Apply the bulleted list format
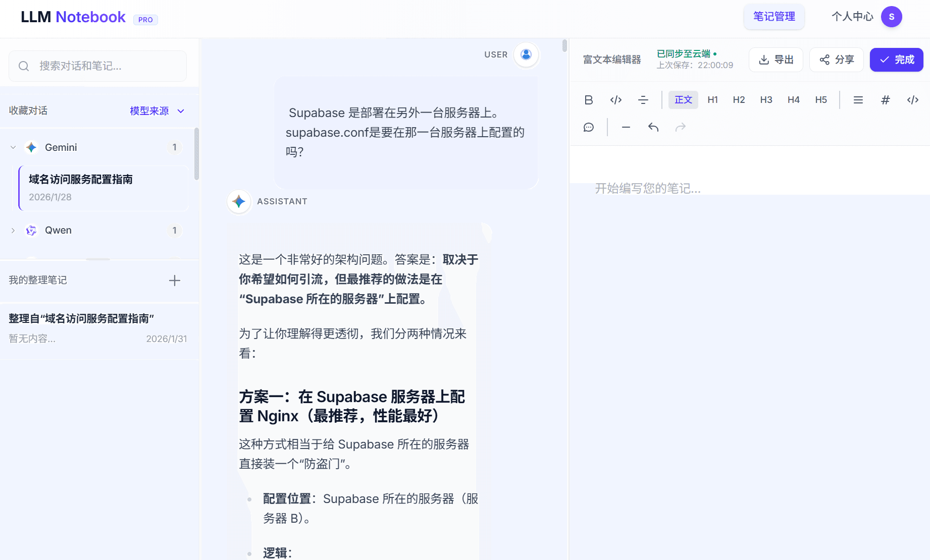930x560 pixels. [858, 99]
